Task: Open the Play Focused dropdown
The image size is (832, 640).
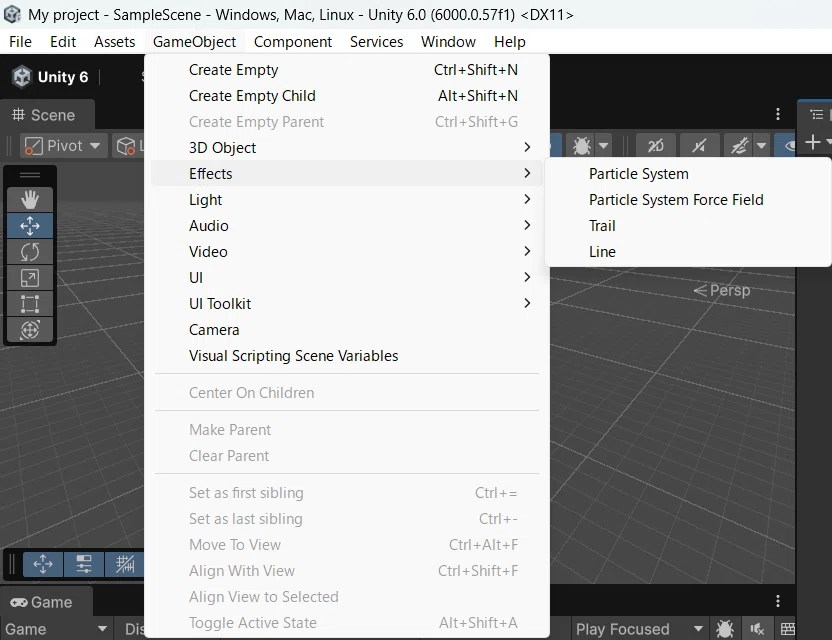Action: tap(640, 629)
